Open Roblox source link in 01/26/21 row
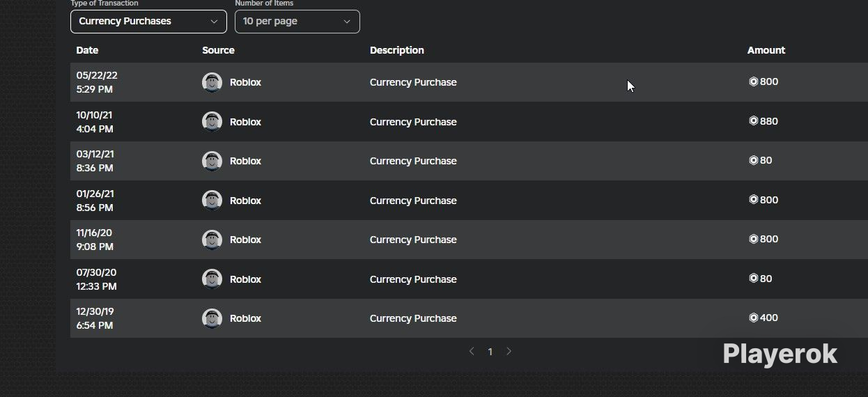The height and width of the screenshot is (397, 868). pos(245,201)
